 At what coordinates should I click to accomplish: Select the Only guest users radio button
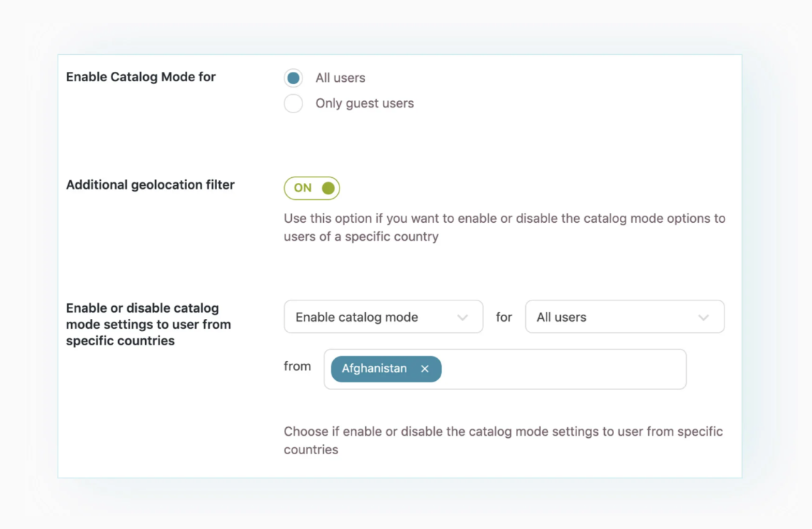293,103
